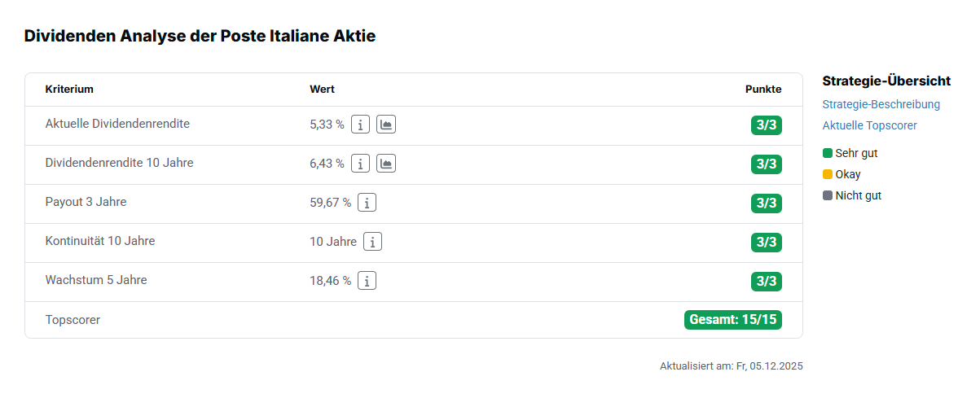Viewport: 980px width, 407px height.
Task: Click info icon for Dividendenrendite 10 Jahre
Action: tap(360, 164)
